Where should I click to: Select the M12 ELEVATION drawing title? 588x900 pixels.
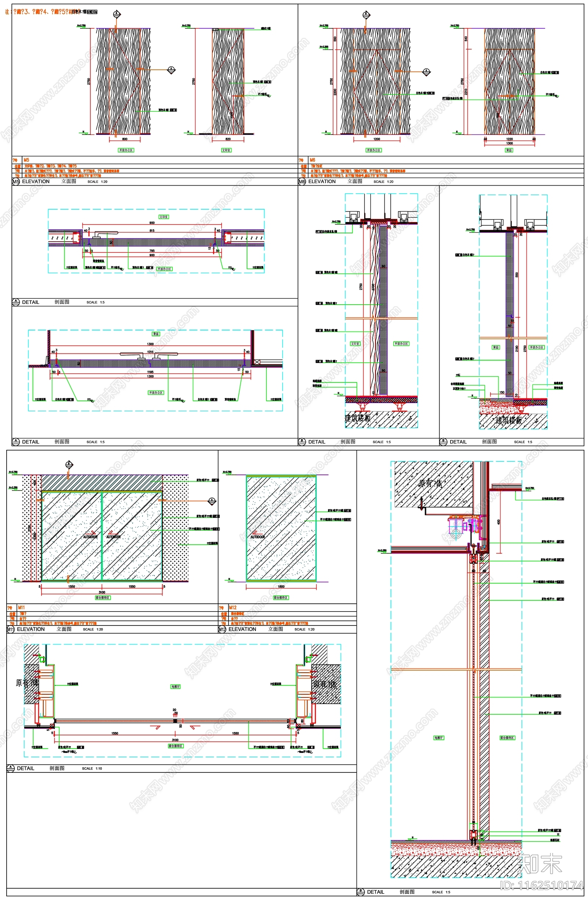[x=243, y=629]
